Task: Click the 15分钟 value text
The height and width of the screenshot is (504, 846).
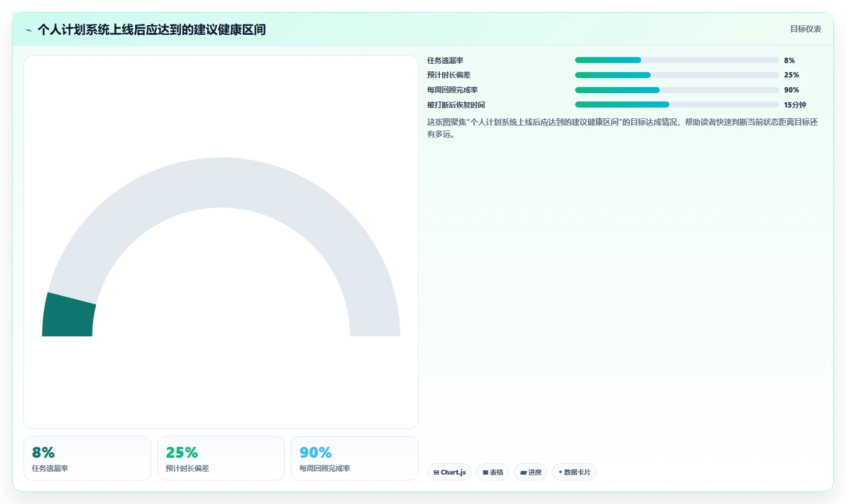Action: coord(795,105)
